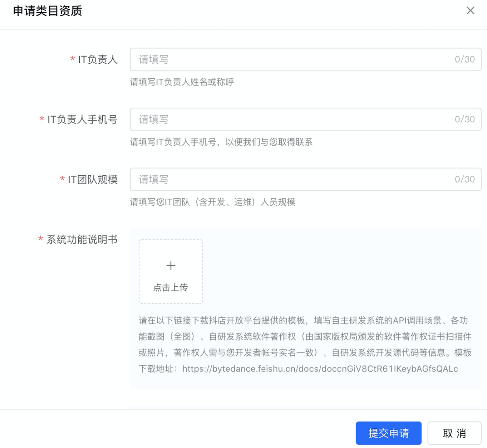Close the 申请类目资质 dialog with X

[x=470, y=11]
